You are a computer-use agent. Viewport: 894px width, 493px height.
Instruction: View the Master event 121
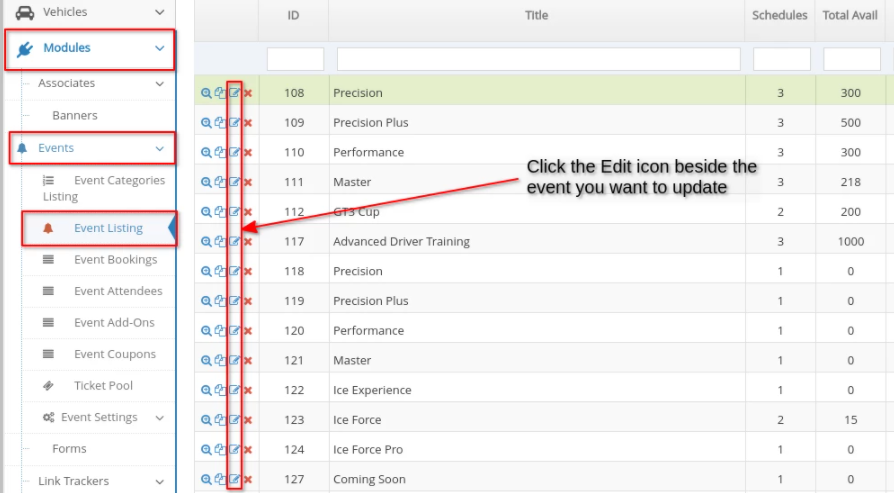click(206, 360)
